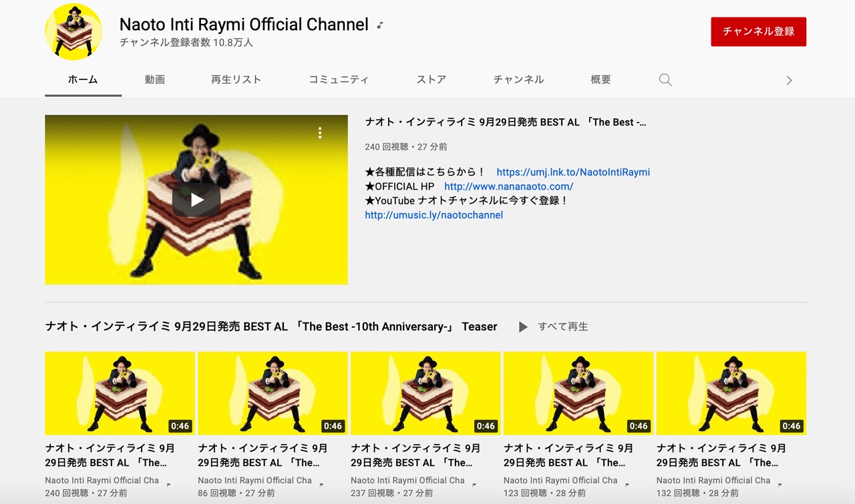Open the umj.lnk.to/NaotoIntiRaymi link
Screen dimensions: 855x504
pyautogui.click(x=573, y=172)
